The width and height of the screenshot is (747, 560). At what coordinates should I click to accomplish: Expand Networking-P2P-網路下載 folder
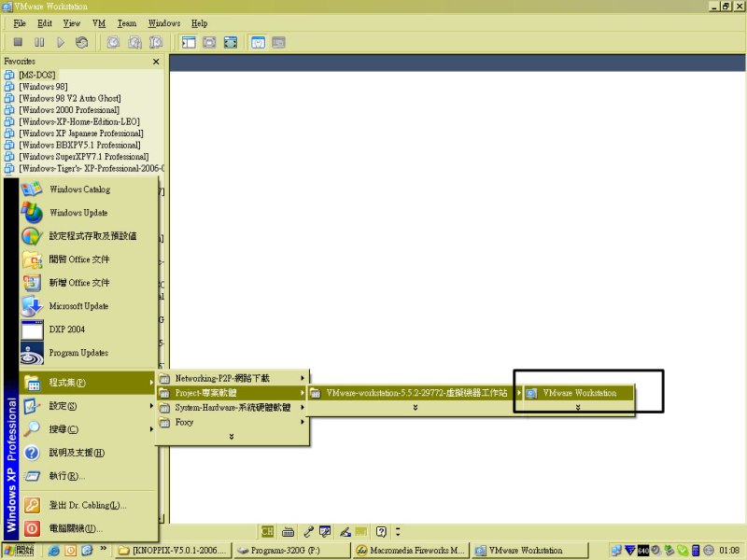233,378
